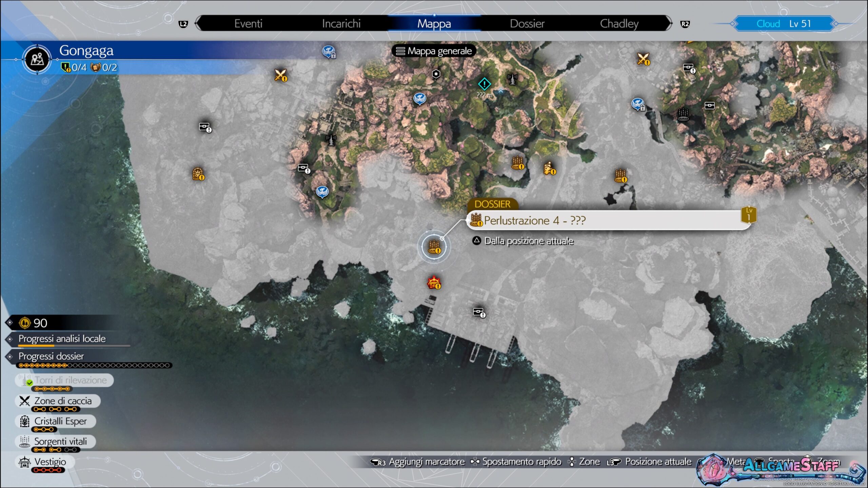Screen dimensions: 868x488
Task: Open the Incarichi tab
Action: (x=341, y=24)
